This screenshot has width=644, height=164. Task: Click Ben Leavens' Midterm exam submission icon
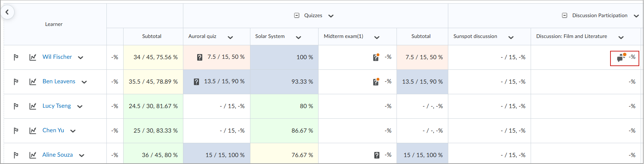point(376,82)
